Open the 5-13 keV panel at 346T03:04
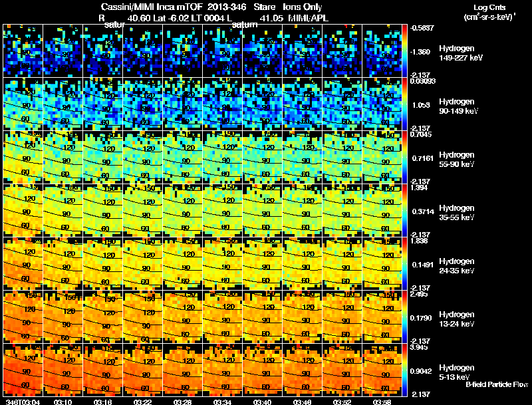 23,370
